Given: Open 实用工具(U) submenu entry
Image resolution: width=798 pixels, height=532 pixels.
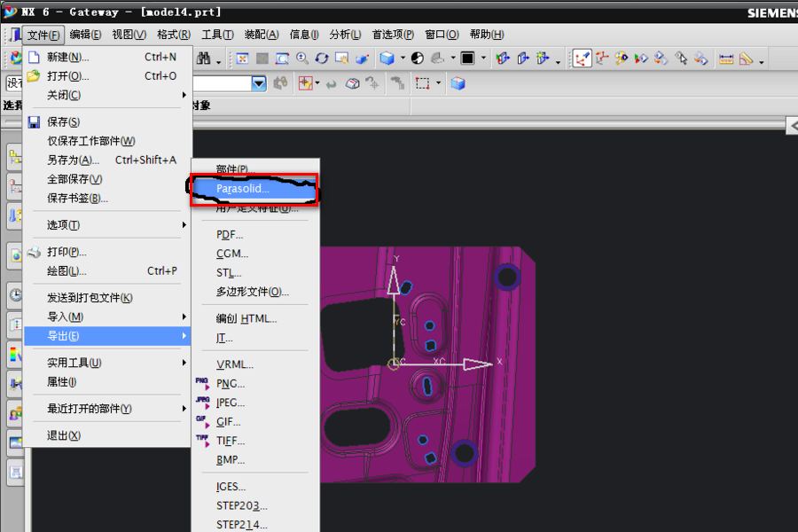Looking at the screenshot, I should [108, 363].
